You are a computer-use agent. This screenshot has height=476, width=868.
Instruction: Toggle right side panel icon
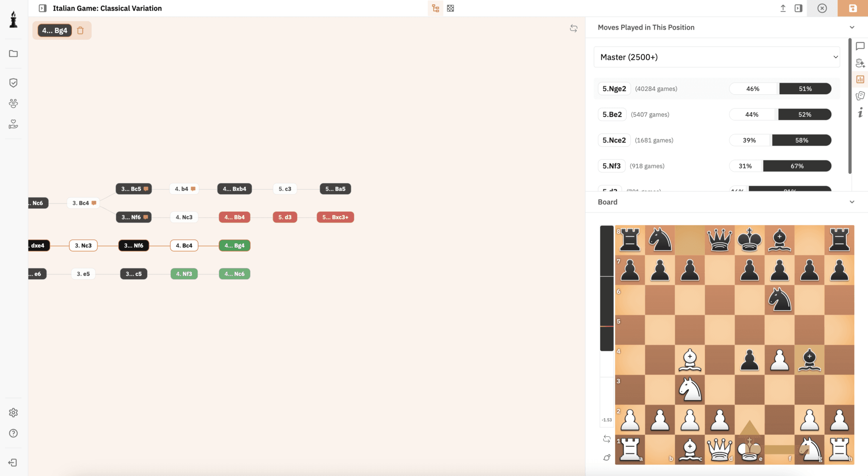click(798, 8)
